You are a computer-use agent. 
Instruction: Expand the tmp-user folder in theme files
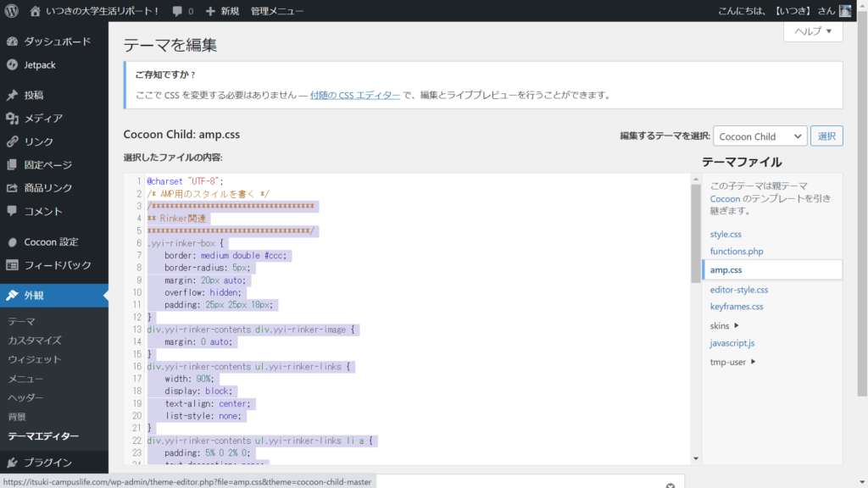732,362
